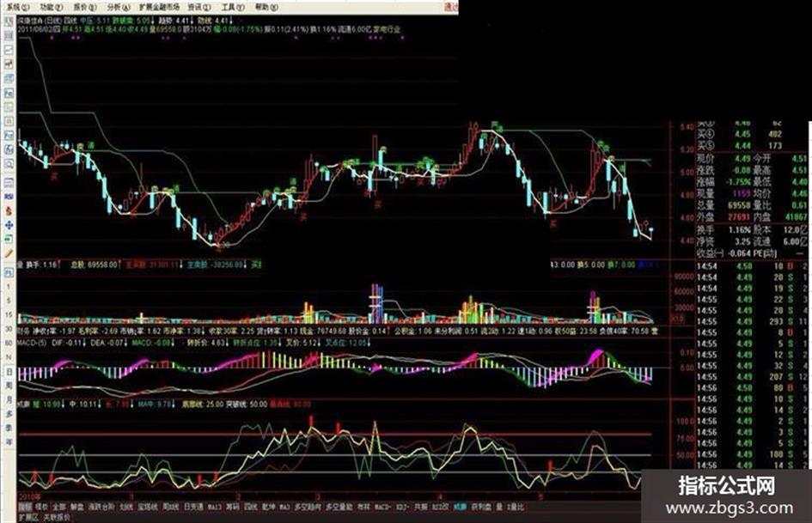The width and height of the screenshot is (812, 523).
Task: Switch to 1-minute period
Action: pos(9,286)
